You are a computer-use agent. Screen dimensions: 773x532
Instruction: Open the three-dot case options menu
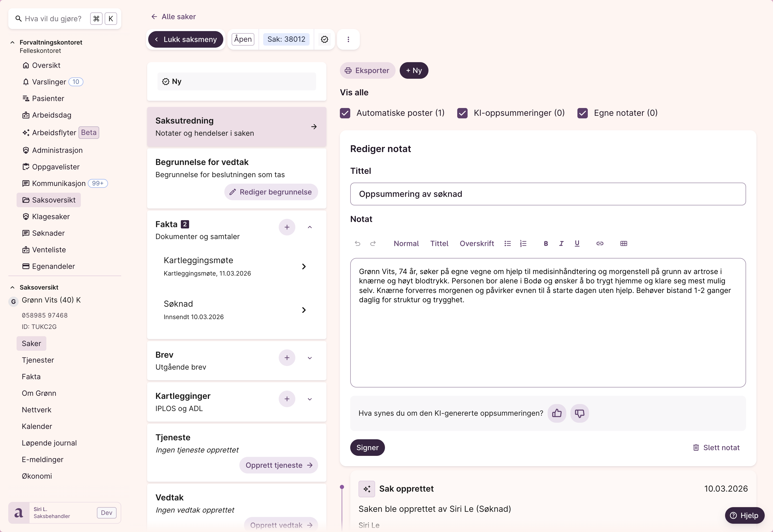[x=348, y=39]
